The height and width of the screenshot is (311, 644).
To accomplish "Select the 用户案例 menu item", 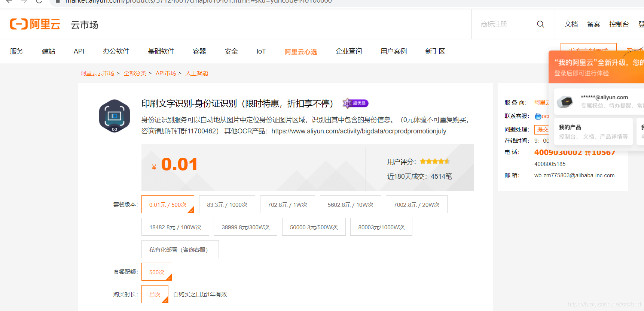I will [394, 51].
